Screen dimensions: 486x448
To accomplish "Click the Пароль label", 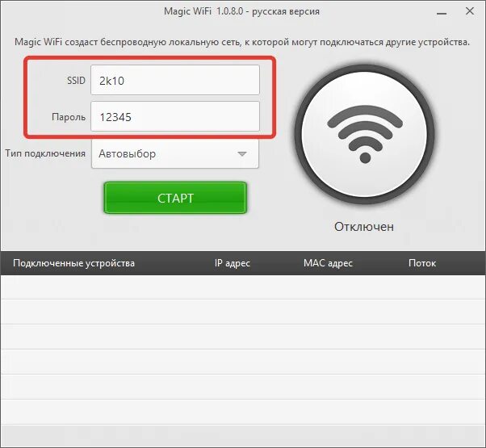I will (x=69, y=117).
